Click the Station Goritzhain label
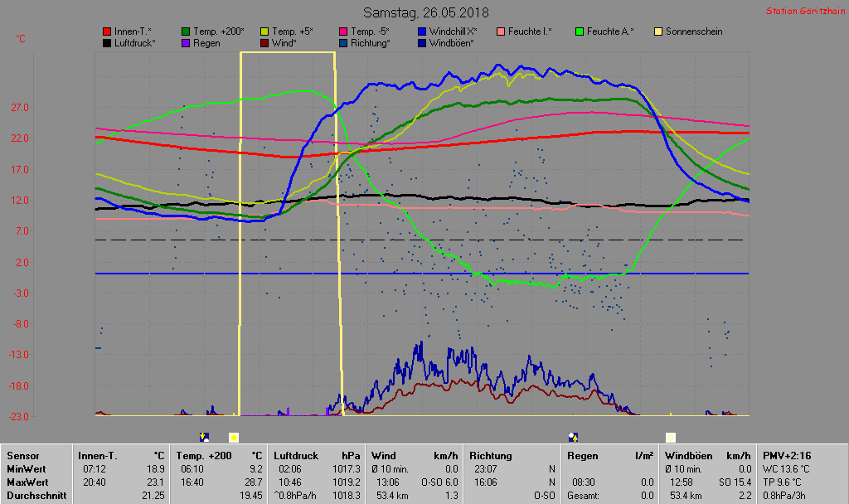This screenshot has height=504, width=849. click(x=806, y=11)
